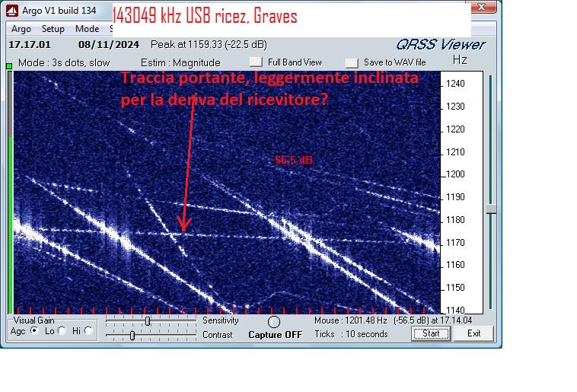This screenshot has height=392, width=577.
Task: Enable the Full Band View checkbox
Action: click(257, 62)
